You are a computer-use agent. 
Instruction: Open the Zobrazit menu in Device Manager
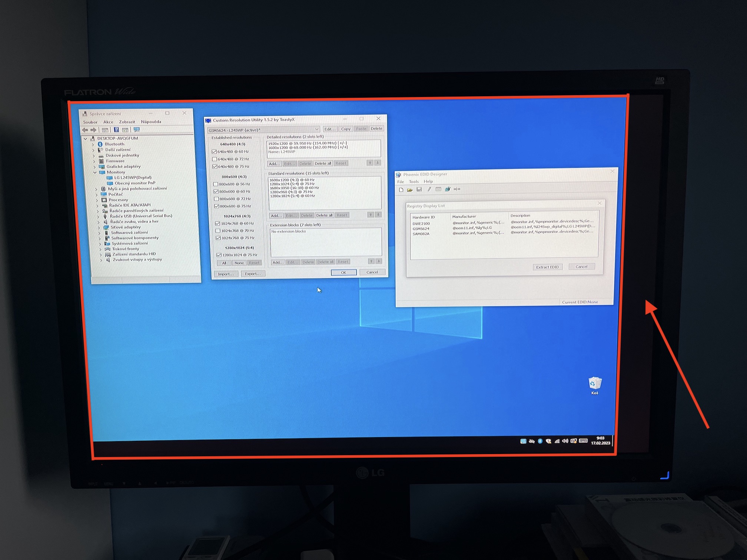point(127,122)
